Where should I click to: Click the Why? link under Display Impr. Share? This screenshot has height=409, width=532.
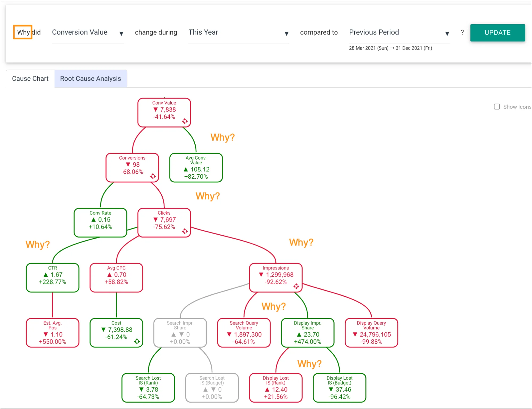[310, 364]
